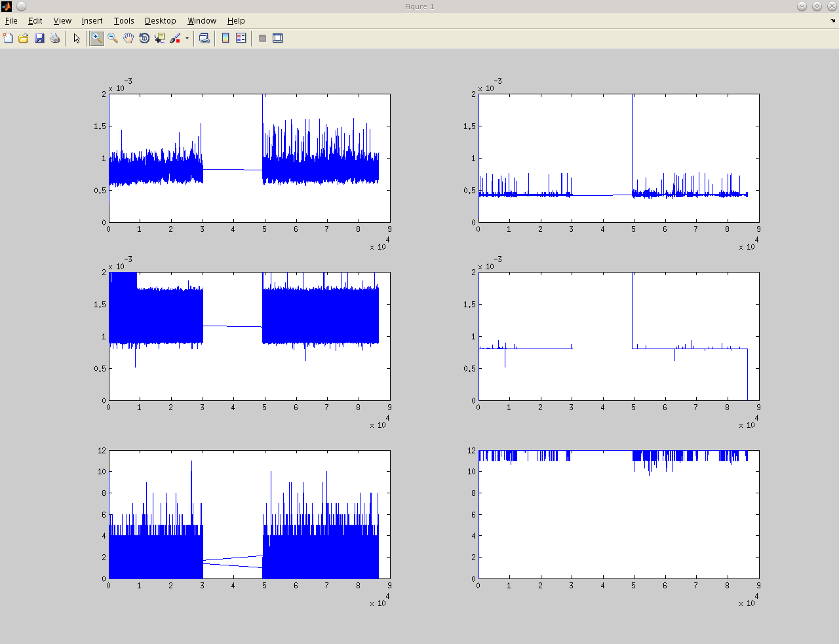Open the Tools menu
This screenshot has width=839, height=644.
pyautogui.click(x=123, y=21)
